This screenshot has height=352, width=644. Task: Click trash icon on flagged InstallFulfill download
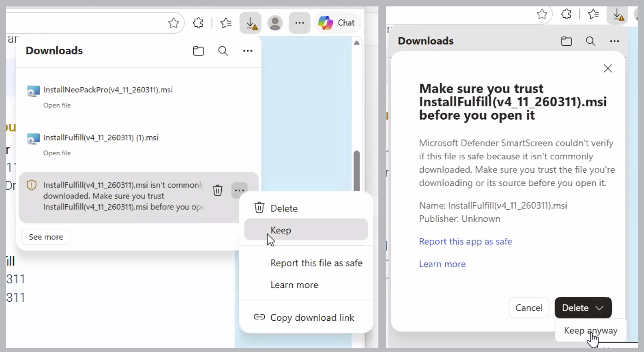(x=218, y=190)
